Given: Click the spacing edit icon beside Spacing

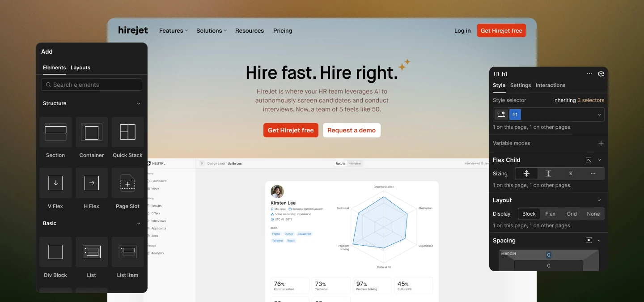Looking at the screenshot, I should pos(589,240).
